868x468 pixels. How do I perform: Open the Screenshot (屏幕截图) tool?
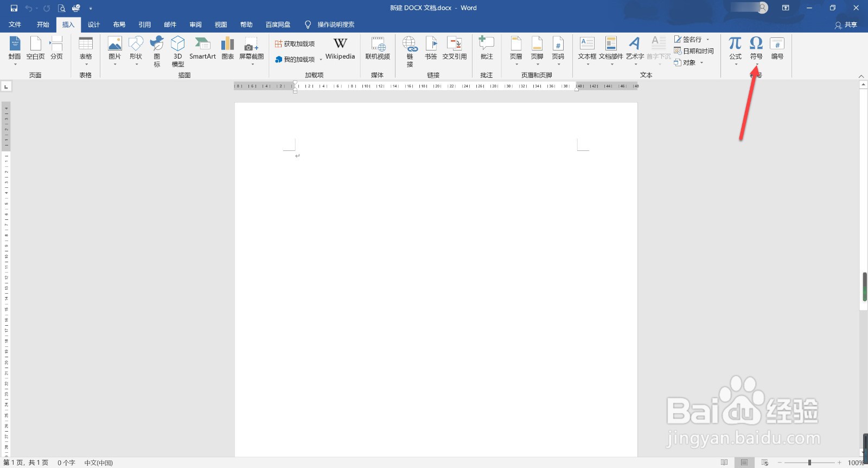252,50
